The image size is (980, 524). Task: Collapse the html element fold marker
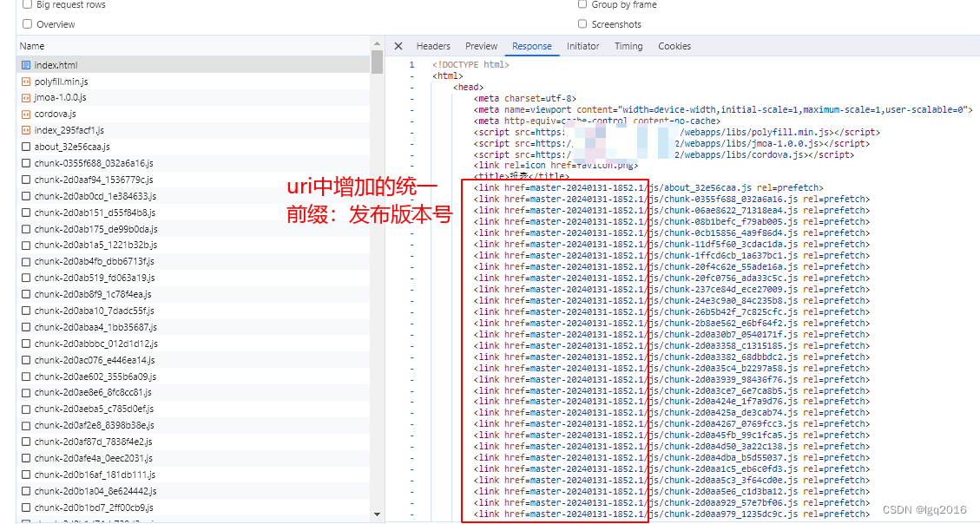411,76
